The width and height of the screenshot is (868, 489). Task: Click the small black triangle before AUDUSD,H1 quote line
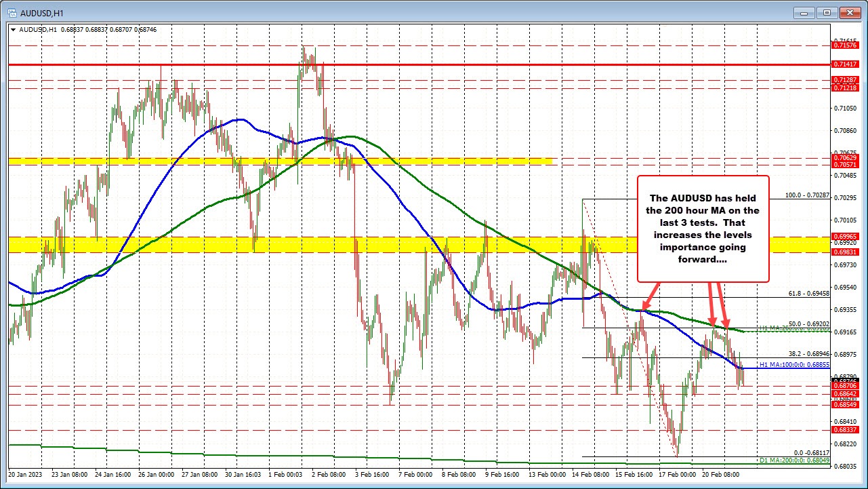tap(13, 29)
